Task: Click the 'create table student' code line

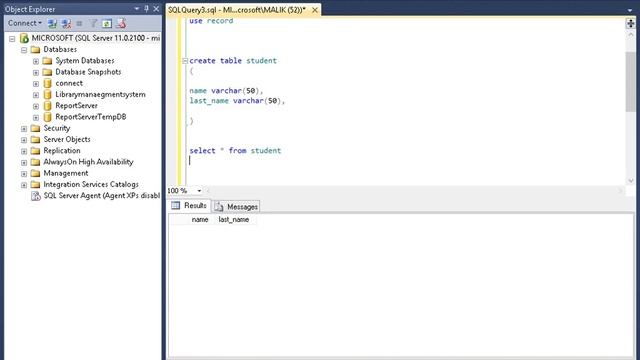Action: (x=233, y=60)
